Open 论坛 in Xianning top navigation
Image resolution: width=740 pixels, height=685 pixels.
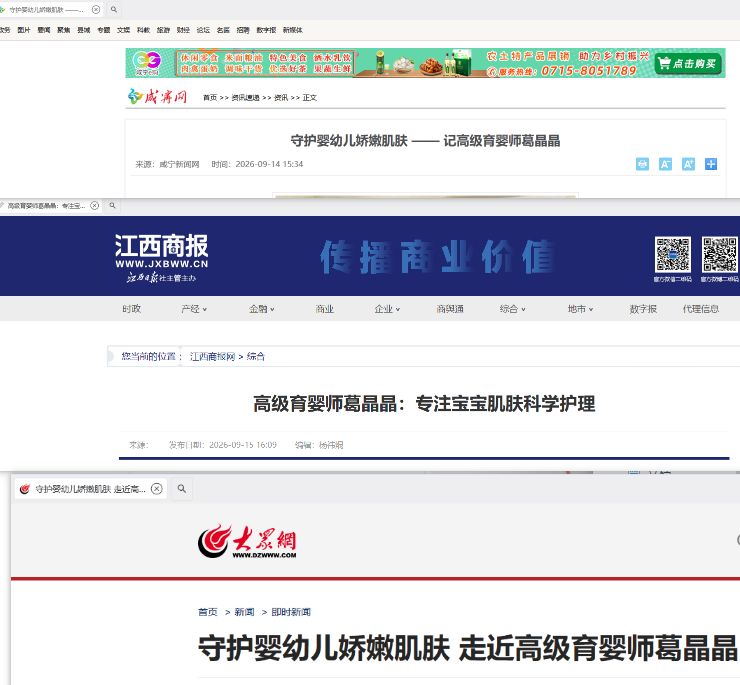click(x=203, y=30)
